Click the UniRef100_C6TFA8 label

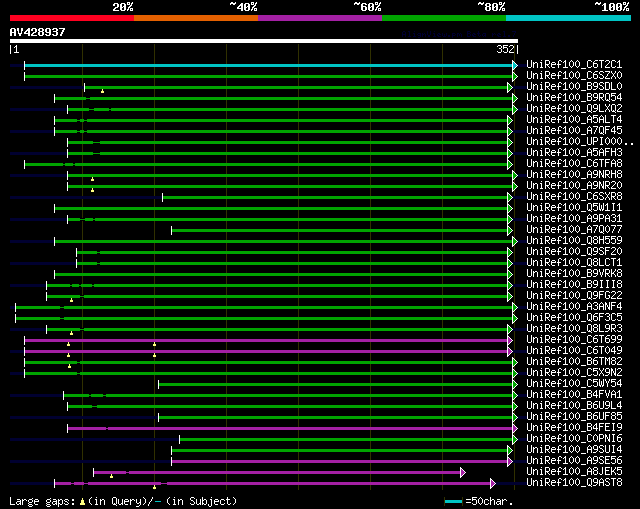574,164
